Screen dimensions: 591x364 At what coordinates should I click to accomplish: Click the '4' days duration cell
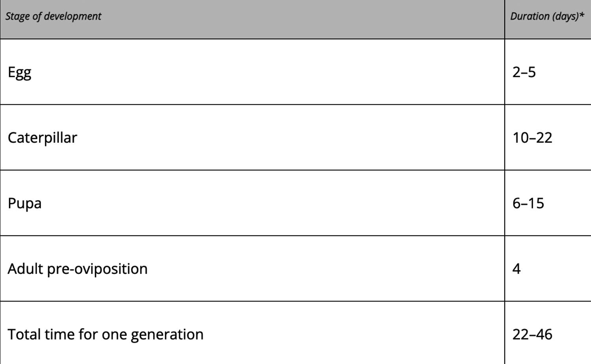pos(548,269)
